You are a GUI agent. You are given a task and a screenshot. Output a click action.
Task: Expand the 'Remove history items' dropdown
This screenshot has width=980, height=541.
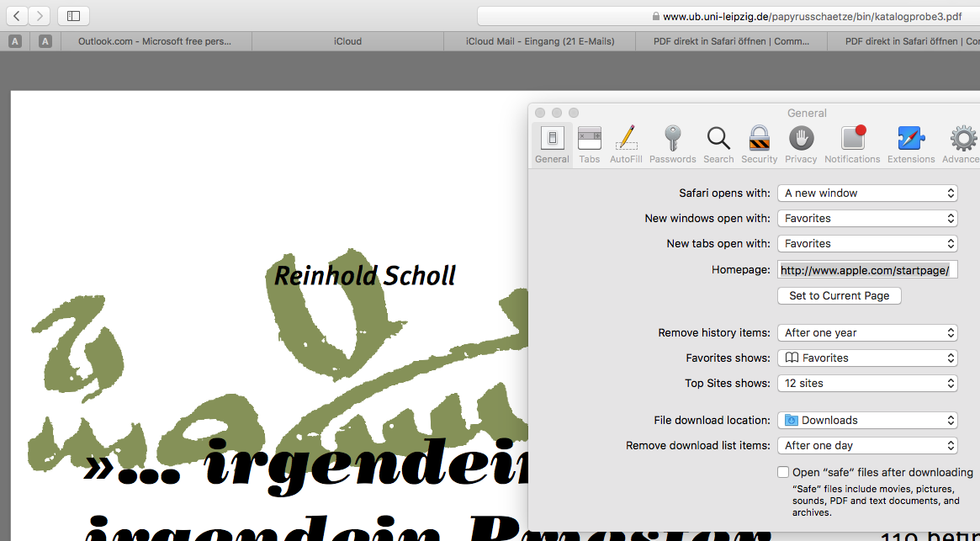(867, 332)
